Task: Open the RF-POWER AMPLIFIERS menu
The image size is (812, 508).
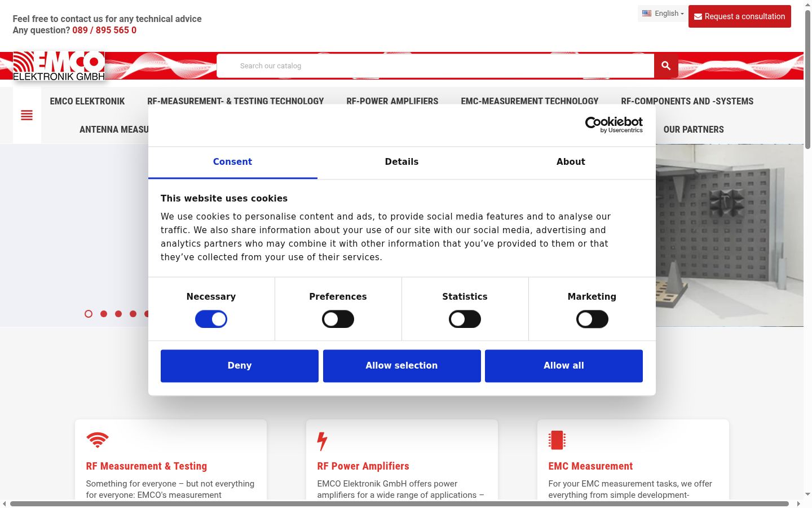Action: tap(392, 102)
